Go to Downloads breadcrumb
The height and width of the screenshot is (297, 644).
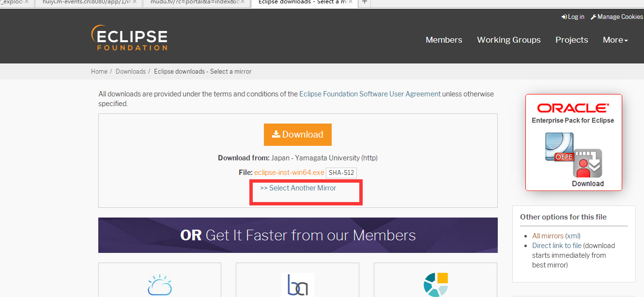tap(131, 71)
